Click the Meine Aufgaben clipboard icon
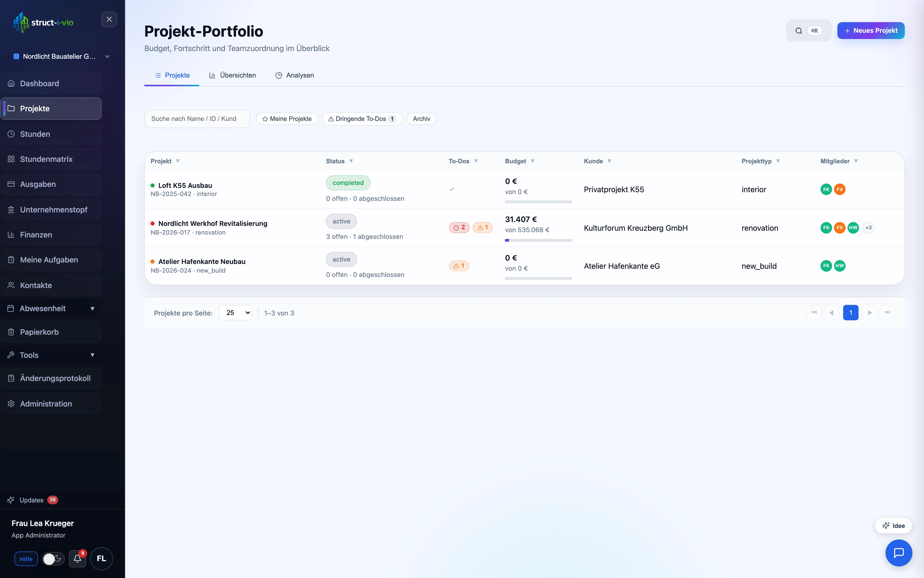Viewport: 924px width, 578px height. (x=11, y=260)
